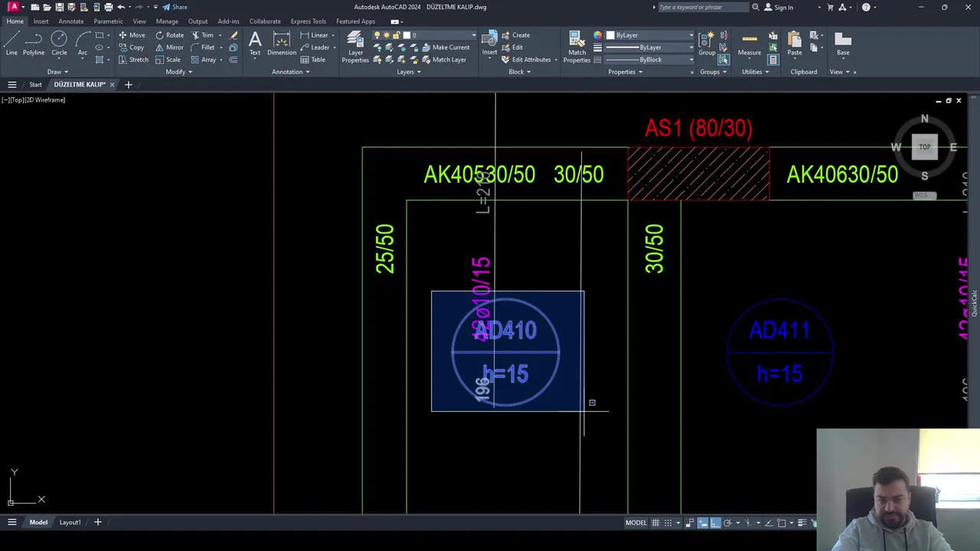Click the Create block button

coord(516,35)
